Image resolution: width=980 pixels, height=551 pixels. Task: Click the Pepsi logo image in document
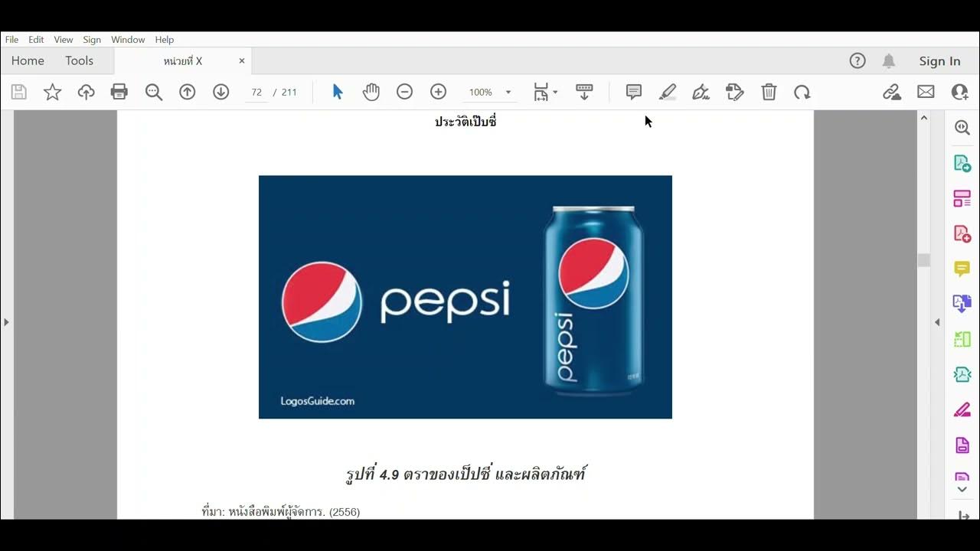(465, 297)
